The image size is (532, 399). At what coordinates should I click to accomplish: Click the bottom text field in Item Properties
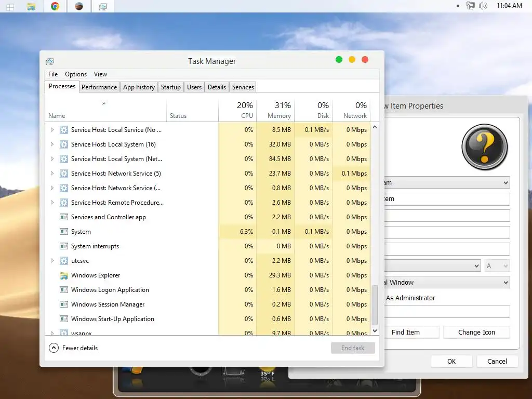coord(447,312)
